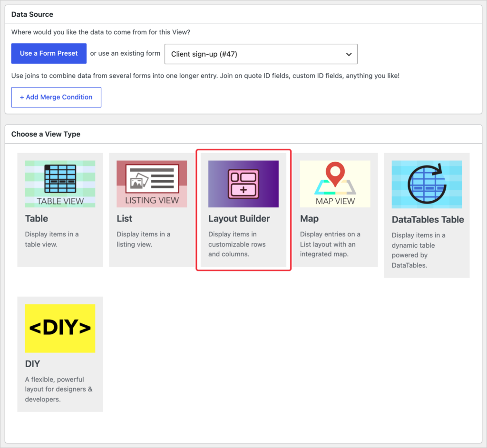Screen dimensions: 487x448
Task: Select the DataTables globe refresh icon
Action: [427, 184]
